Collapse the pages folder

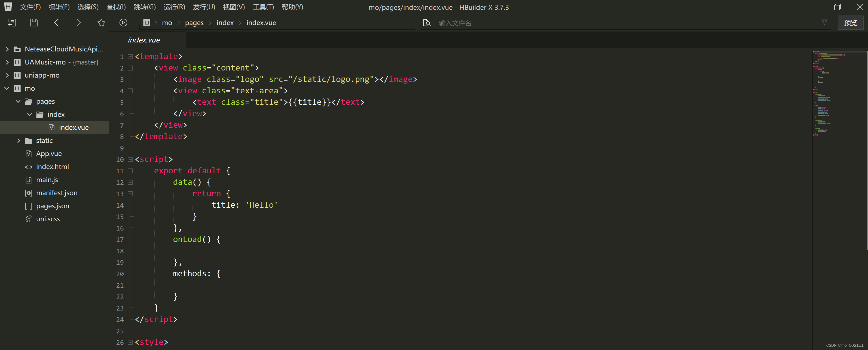pyautogui.click(x=18, y=102)
